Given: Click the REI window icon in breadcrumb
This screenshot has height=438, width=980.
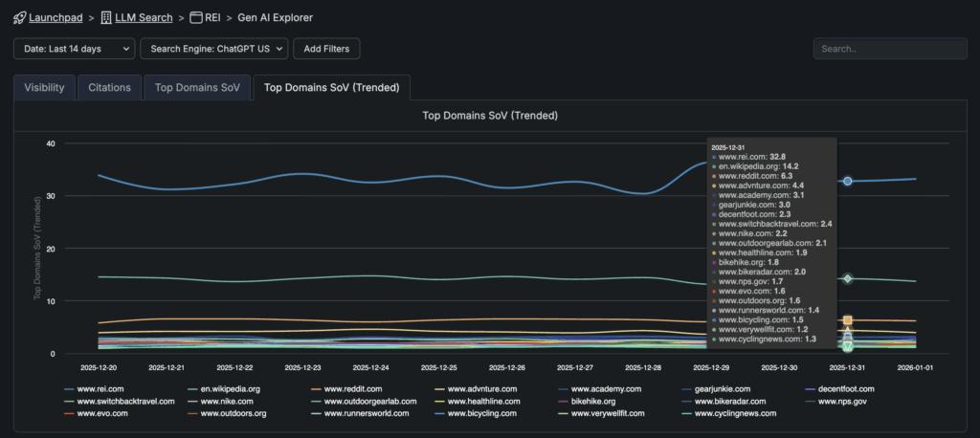Looking at the screenshot, I should (196, 17).
